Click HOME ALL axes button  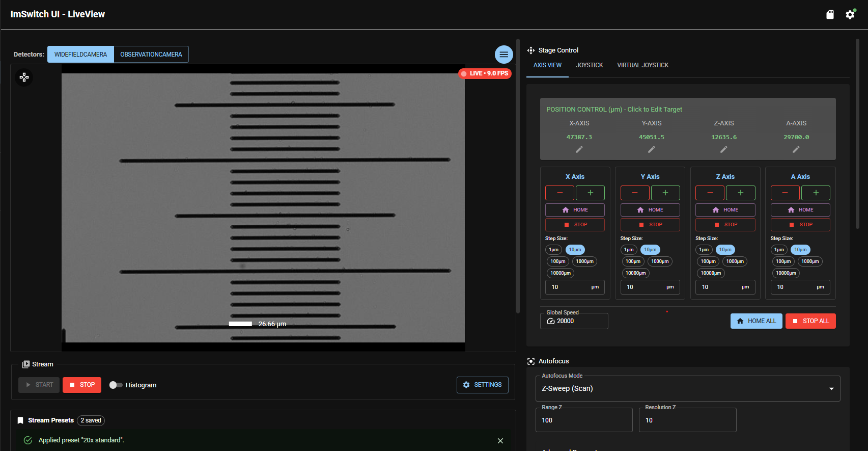click(x=757, y=321)
